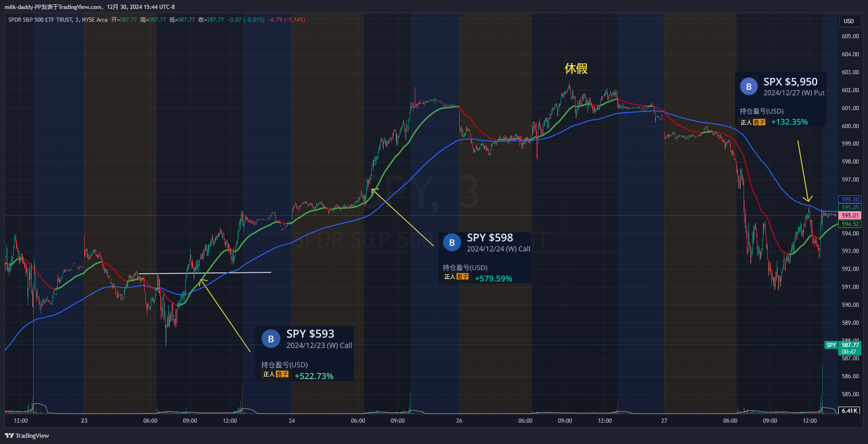
Task: Click the +579.59% profit value
Action: (x=493, y=279)
